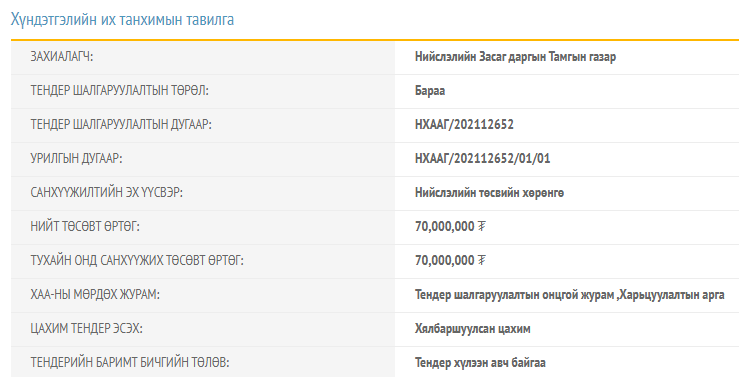Image resolution: width=739 pixels, height=377 pixels.
Task: Select the ТЕНДЕР ШАЛГАРУУЛАЛТЫН ТӨРӨЛ label
Action: pyautogui.click(x=119, y=90)
